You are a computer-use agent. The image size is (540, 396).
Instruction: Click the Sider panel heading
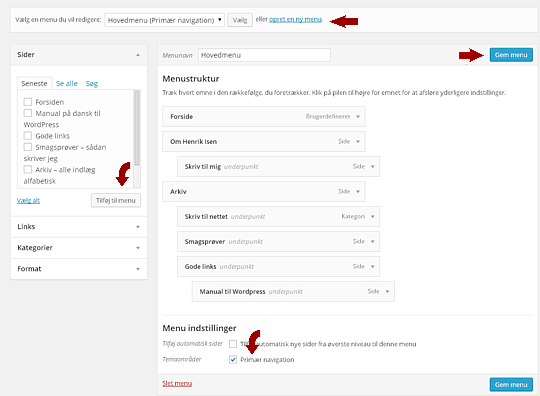click(x=26, y=54)
